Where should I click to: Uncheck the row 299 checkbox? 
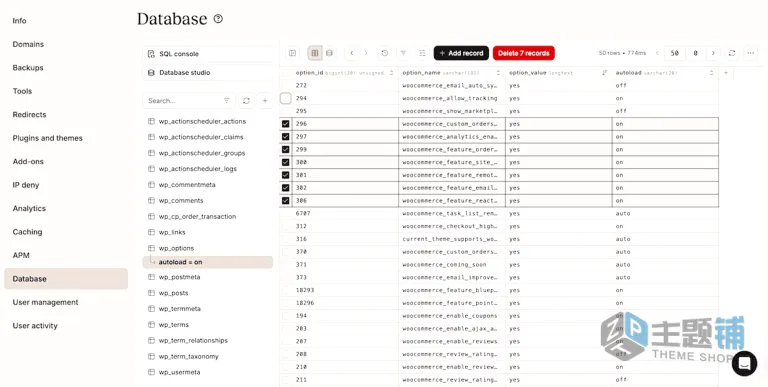coord(286,149)
